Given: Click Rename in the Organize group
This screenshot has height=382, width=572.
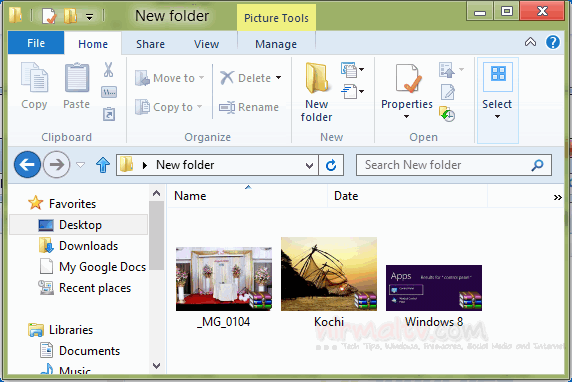Looking at the screenshot, I should click(x=249, y=107).
